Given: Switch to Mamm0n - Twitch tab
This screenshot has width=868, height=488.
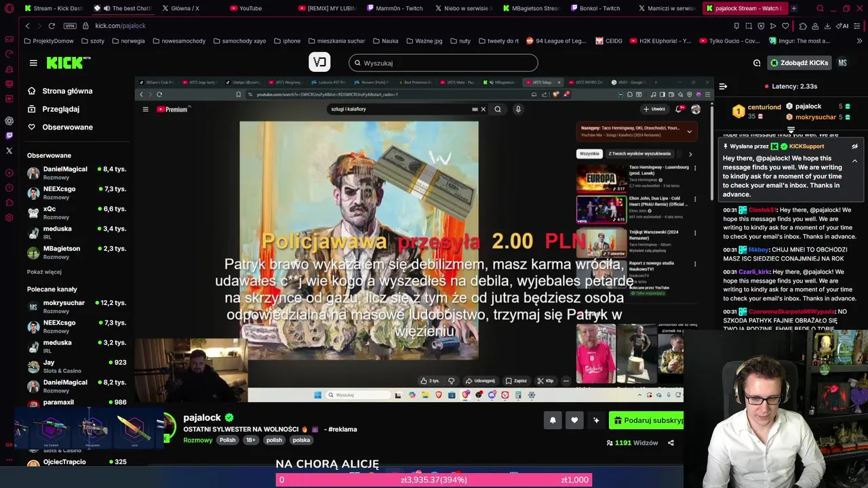Looking at the screenshot, I should tap(395, 8).
